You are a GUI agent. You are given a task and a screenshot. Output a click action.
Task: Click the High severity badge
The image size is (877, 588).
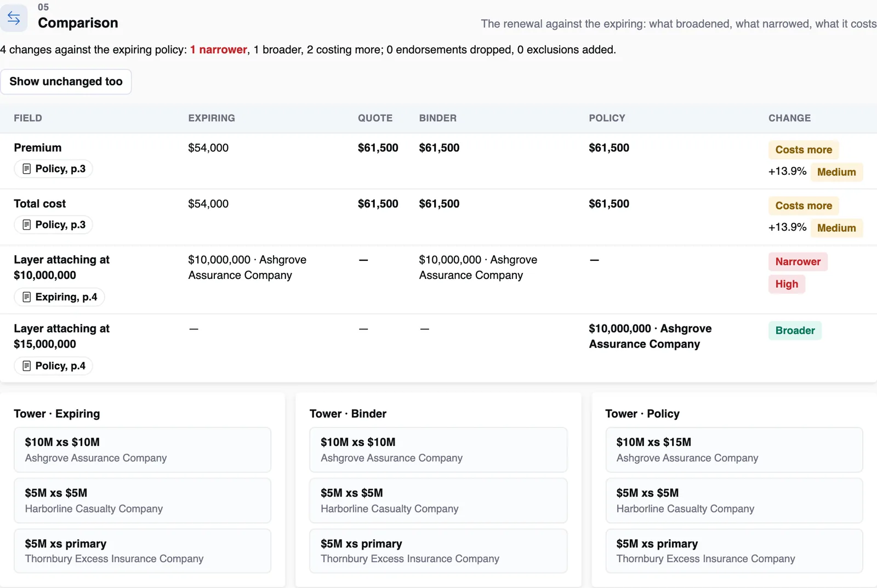[x=787, y=284]
